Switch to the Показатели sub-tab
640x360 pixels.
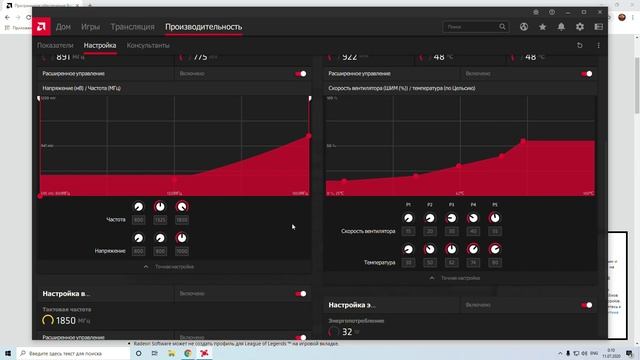coord(55,45)
